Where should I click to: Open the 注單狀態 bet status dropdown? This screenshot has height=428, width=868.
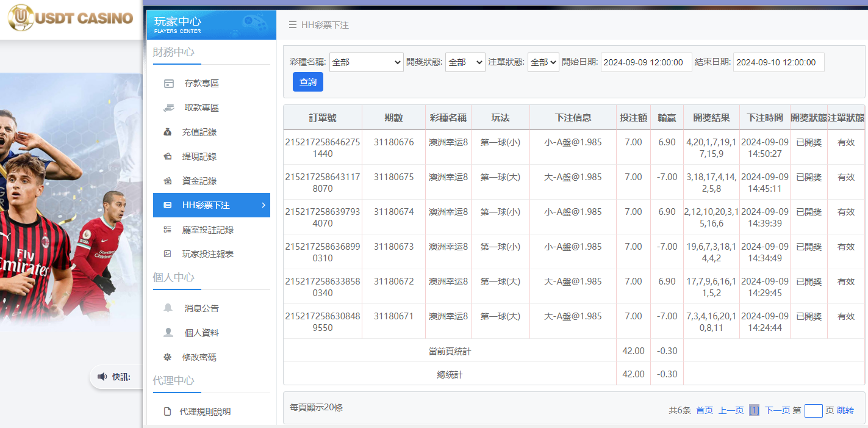click(543, 62)
